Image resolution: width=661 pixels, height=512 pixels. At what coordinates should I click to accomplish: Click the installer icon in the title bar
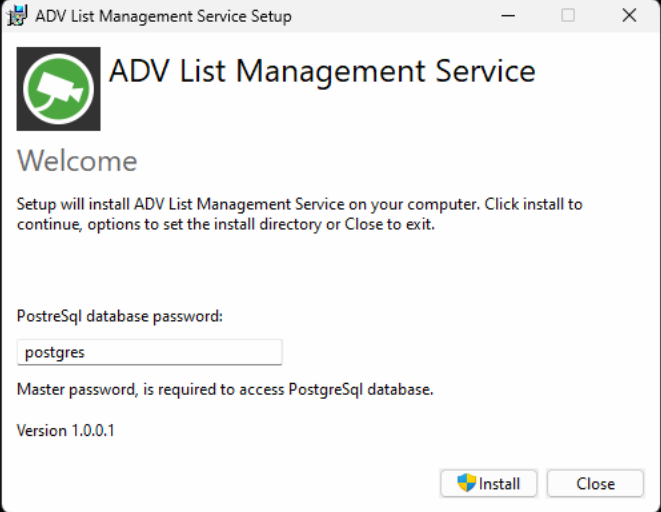coord(16,16)
